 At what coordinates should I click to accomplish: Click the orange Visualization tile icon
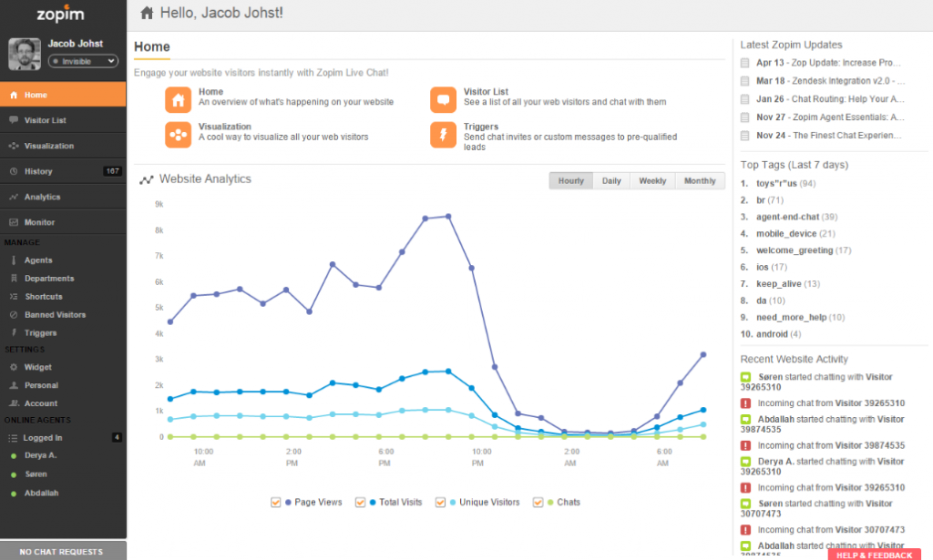pos(178,134)
